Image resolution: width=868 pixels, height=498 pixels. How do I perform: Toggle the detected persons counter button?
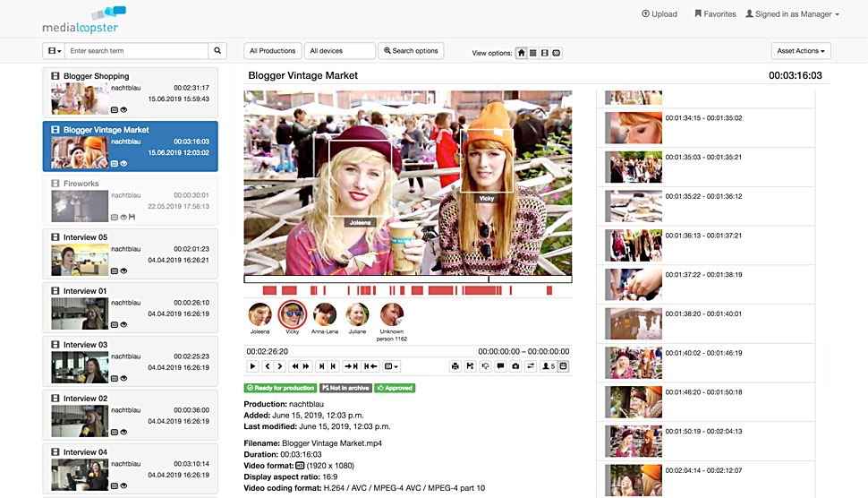click(548, 366)
